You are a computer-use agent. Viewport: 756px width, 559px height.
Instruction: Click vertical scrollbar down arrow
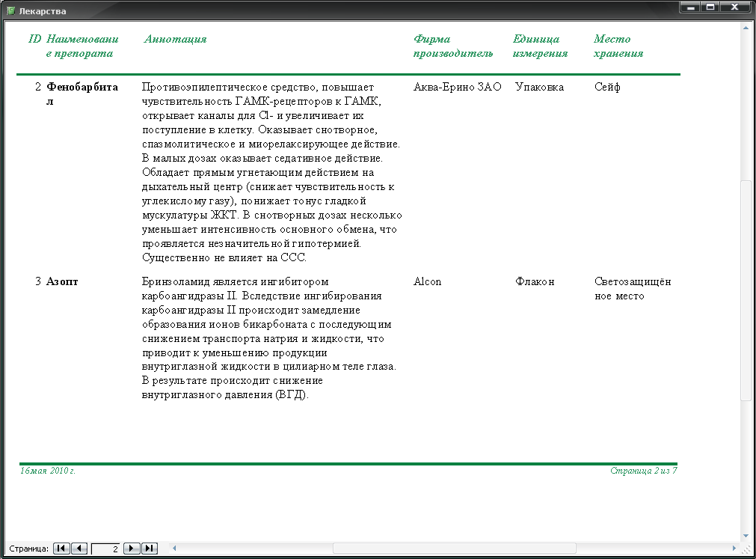(746, 536)
